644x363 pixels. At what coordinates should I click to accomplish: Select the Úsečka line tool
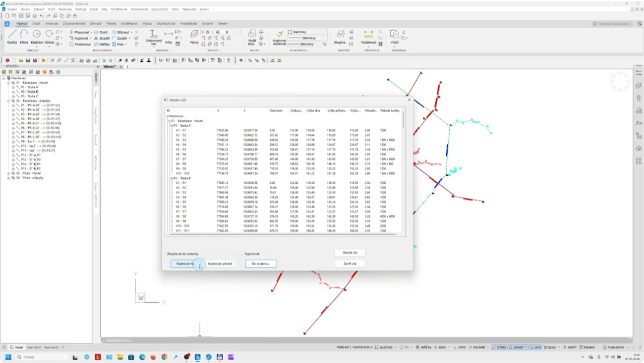pyautogui.click(x=12, y=37)
